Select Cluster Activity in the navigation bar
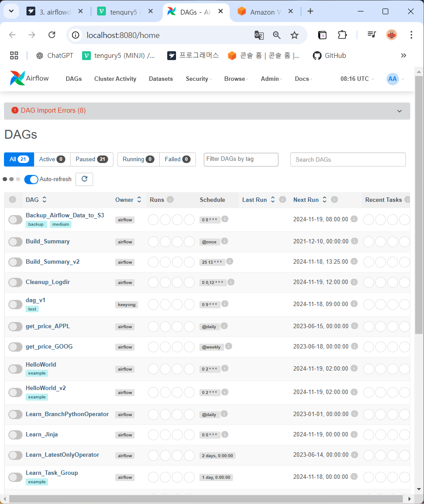The height and width of the screenshot is (504, 424). click(x=115, y=79)
